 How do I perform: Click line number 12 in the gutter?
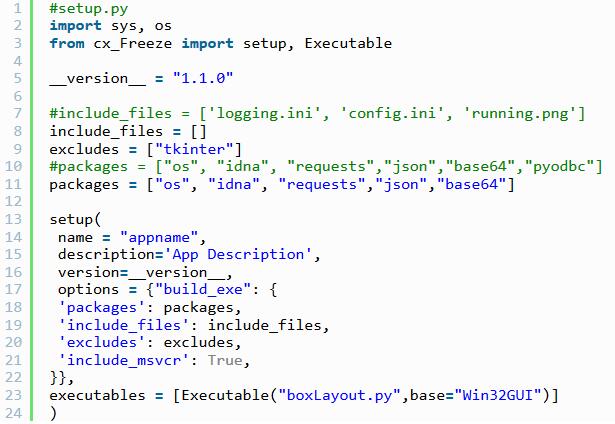(x=13, y=202)
